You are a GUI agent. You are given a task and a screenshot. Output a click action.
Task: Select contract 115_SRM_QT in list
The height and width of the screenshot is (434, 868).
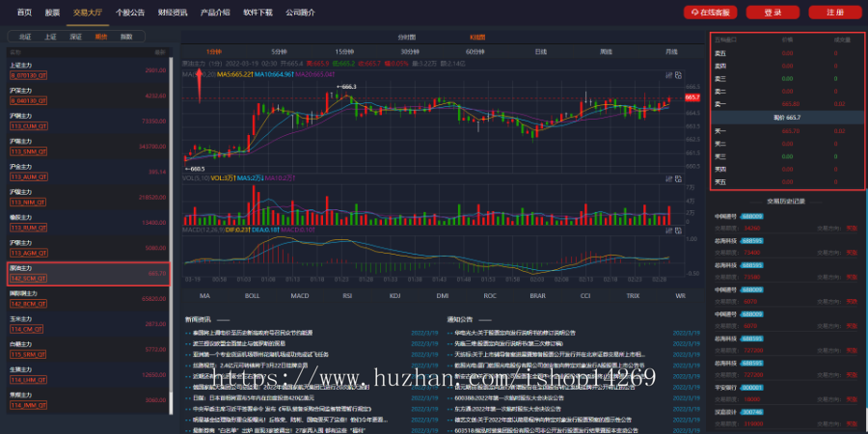click(x=28, y=354)
